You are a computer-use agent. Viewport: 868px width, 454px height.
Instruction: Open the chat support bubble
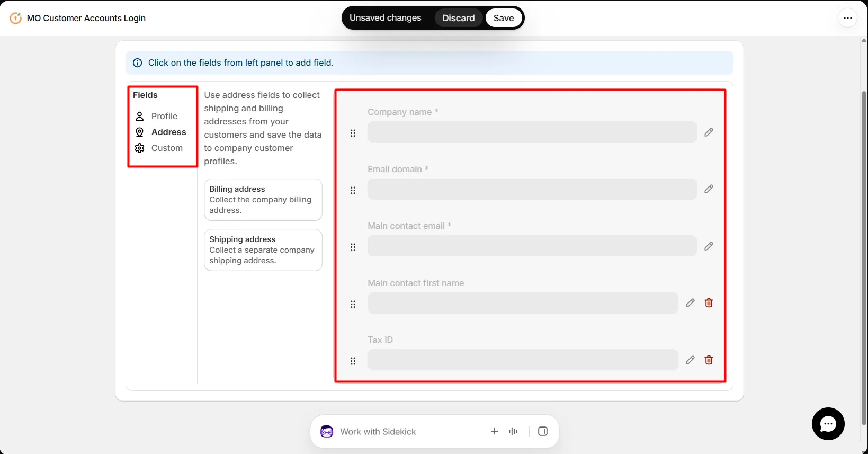(x=828, y=424)
